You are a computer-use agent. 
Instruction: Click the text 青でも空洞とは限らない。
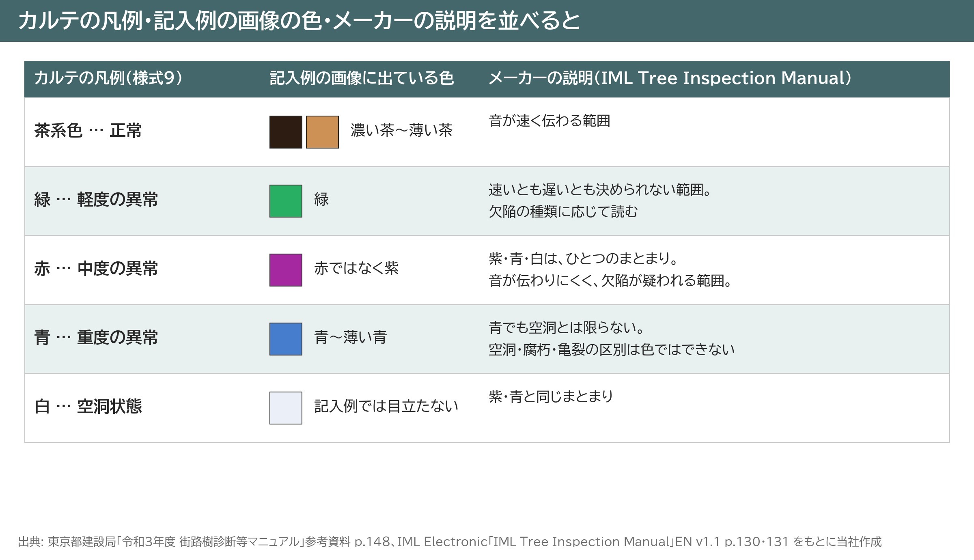[x=567, y=328]
